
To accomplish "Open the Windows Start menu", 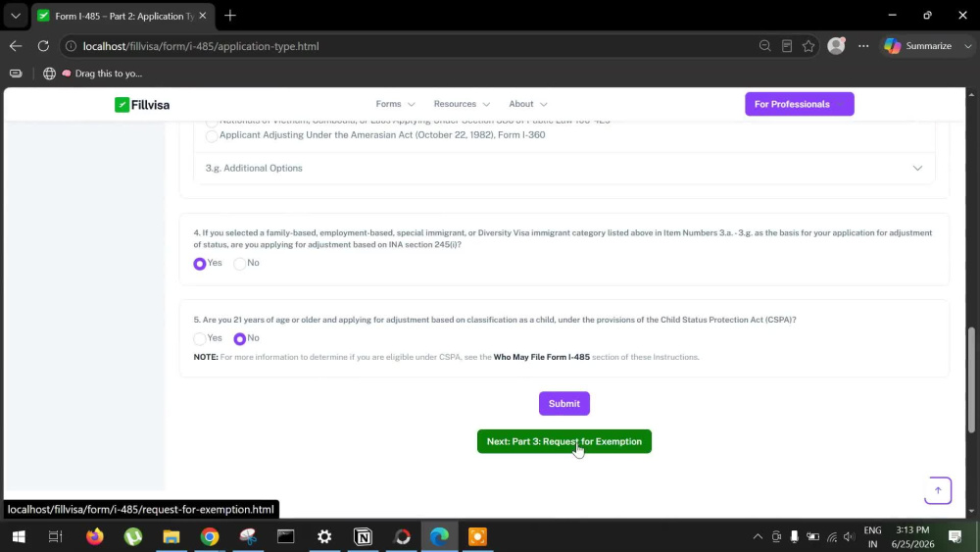I will 19,536.
